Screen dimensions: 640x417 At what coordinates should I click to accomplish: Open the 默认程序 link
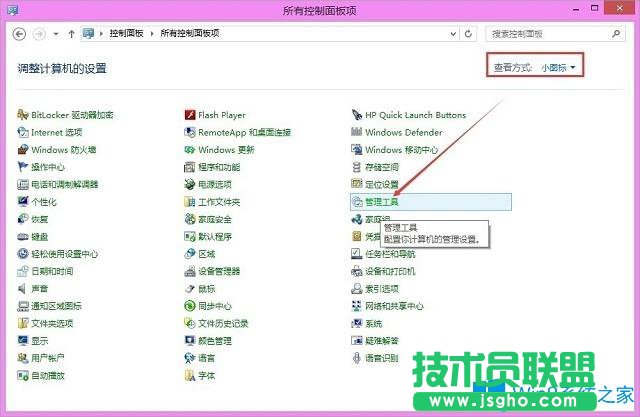(215, 237)
